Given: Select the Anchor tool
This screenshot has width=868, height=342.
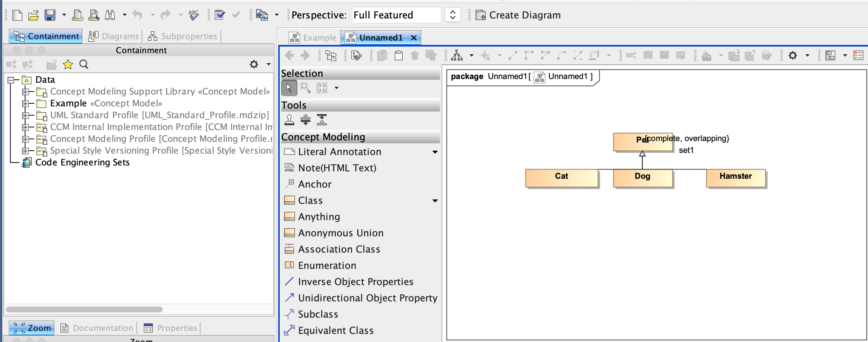Looking at the screenshot, I should click(x=314, y=184).
